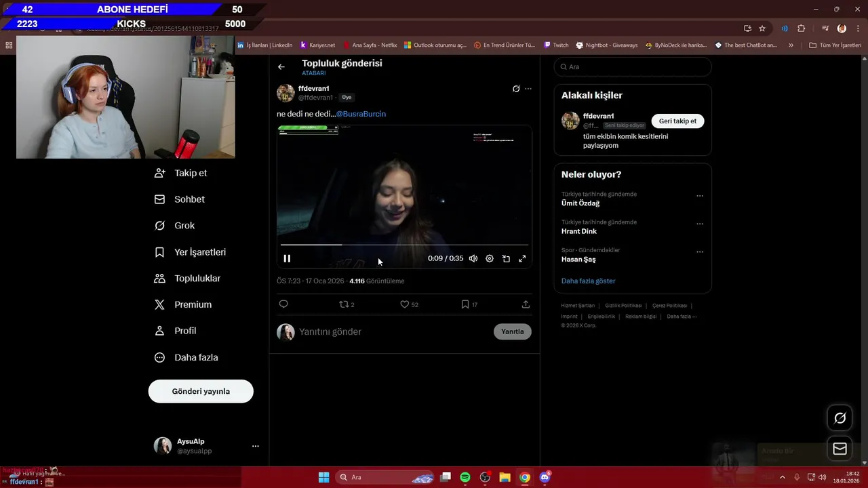
Task: Open Yer İşaretleri in the sidebar
Action: pyautogui.click(x=191, y=252)
